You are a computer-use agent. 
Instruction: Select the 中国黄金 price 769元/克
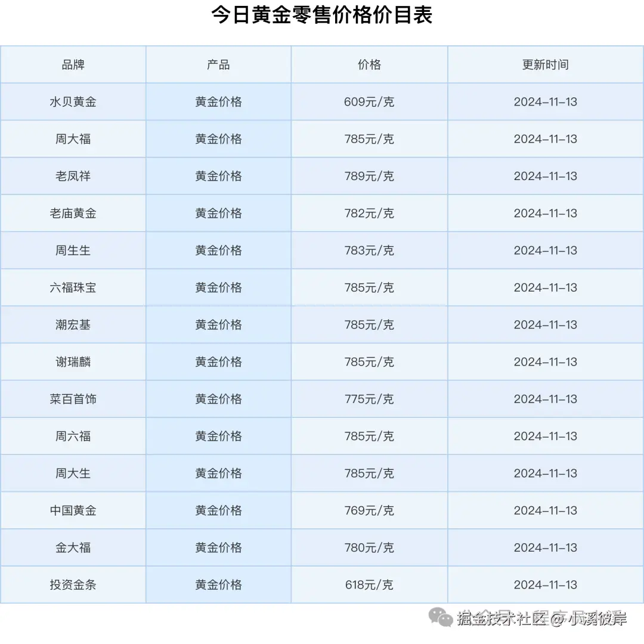point(369,510)
